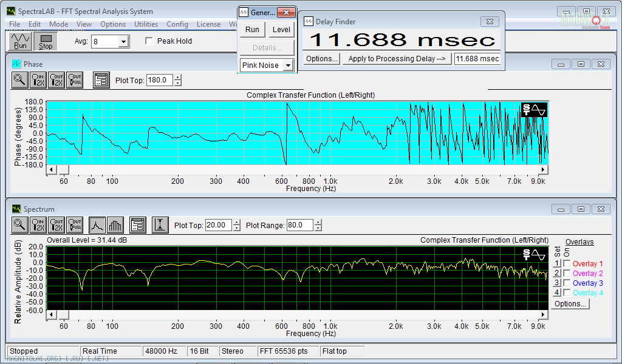Open the View menu
Image resolution: width=622 pixels, height=364 pixels.
[x=84, y=24]
